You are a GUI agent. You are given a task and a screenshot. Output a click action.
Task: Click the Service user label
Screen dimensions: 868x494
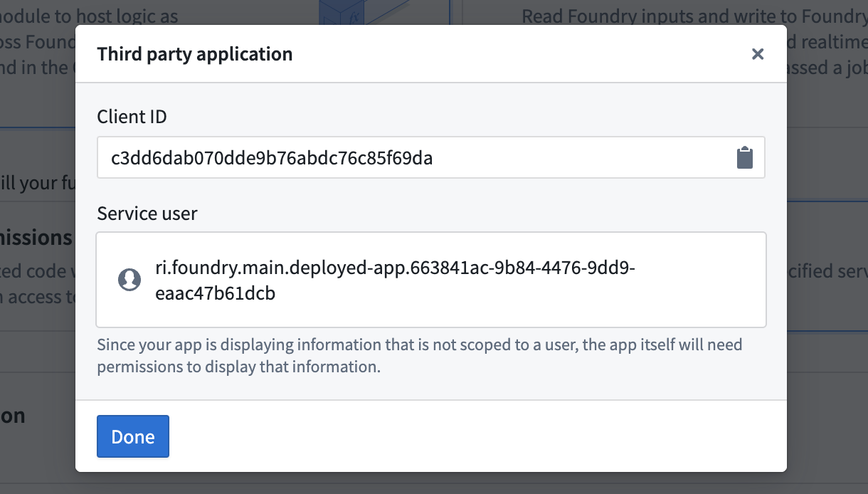coord(147,213)
